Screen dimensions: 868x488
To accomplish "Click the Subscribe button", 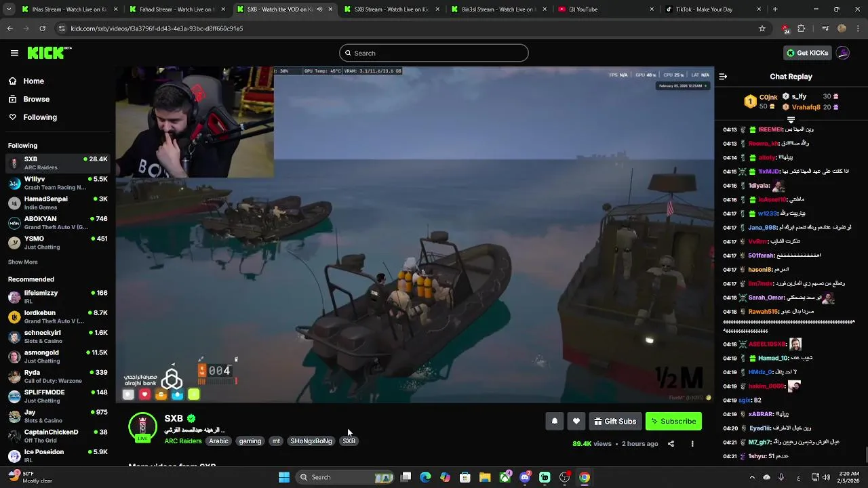I will pos(673,422).
